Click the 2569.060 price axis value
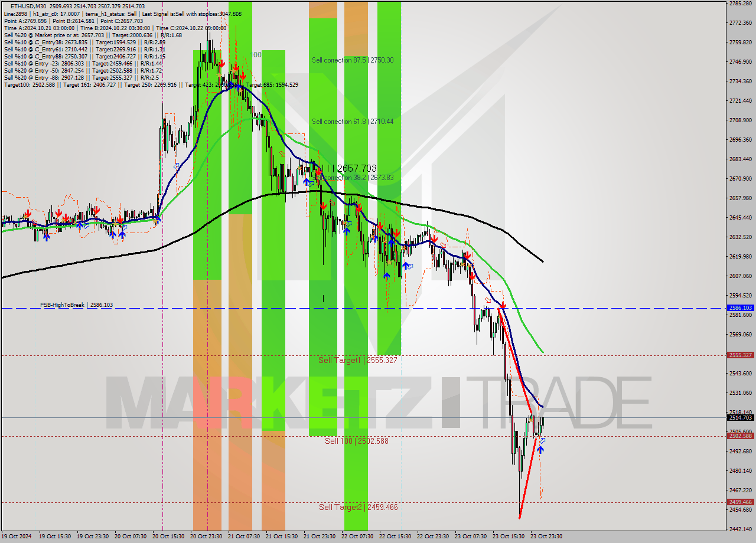 point(741,335)
